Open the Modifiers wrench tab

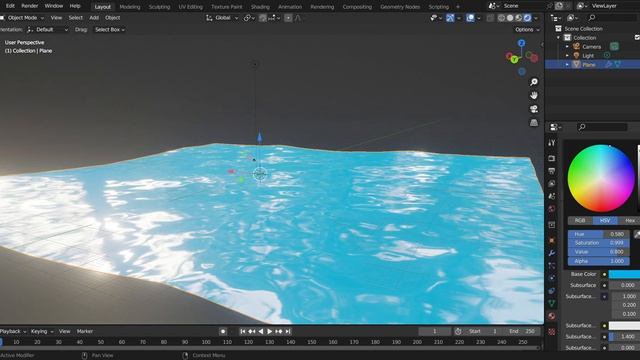pyautogui.click(x=552, y=253)
